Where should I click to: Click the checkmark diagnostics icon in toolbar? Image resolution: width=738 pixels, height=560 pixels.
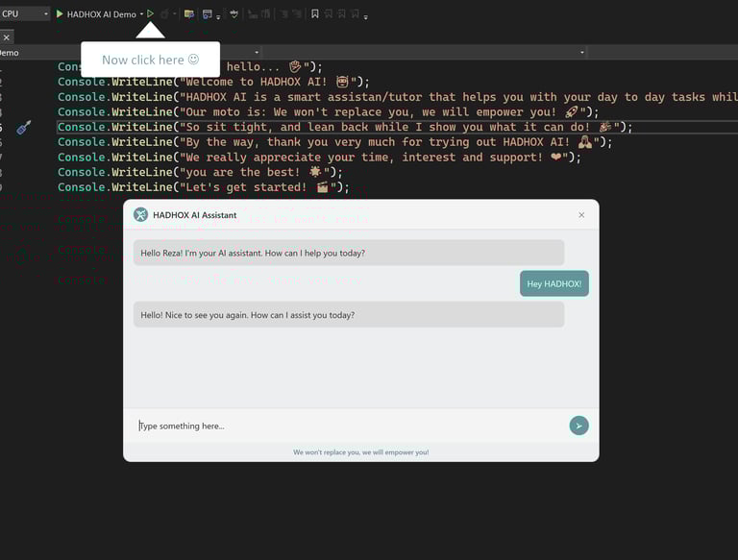234,14
